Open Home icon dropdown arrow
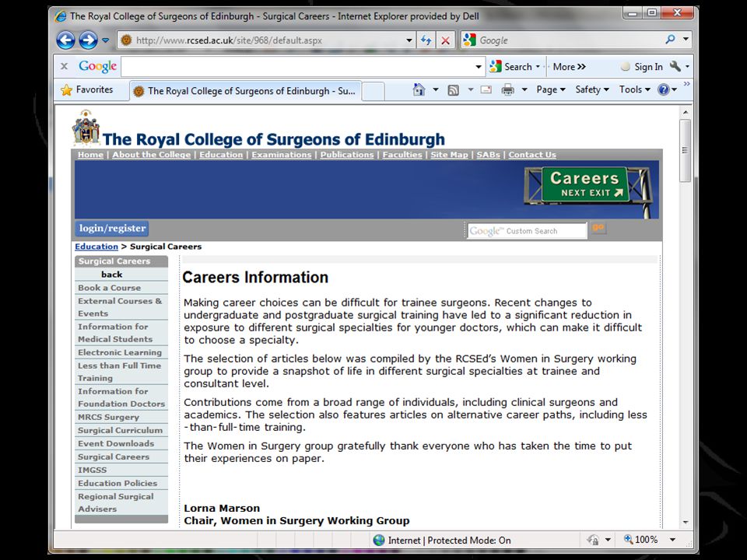The width and height of the screenshot is (747, 560). (x=436, y=89)
